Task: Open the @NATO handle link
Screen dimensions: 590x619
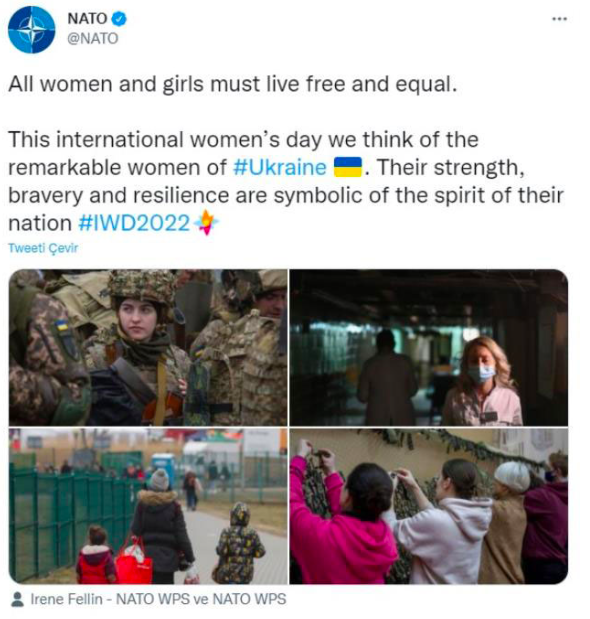Action: (x=93, y=39)
